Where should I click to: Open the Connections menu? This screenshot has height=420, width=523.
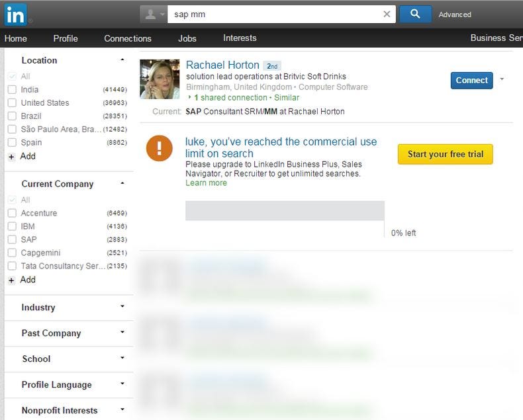(x=128, y=38)
